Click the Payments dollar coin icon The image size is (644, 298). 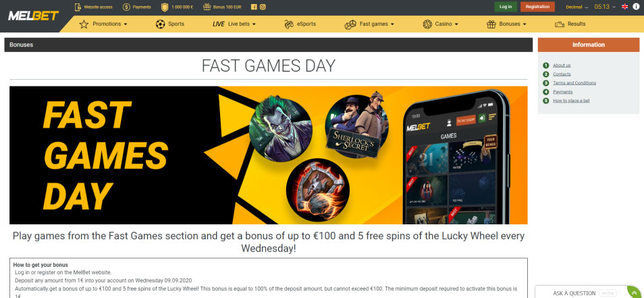click(x=126, y=7)
